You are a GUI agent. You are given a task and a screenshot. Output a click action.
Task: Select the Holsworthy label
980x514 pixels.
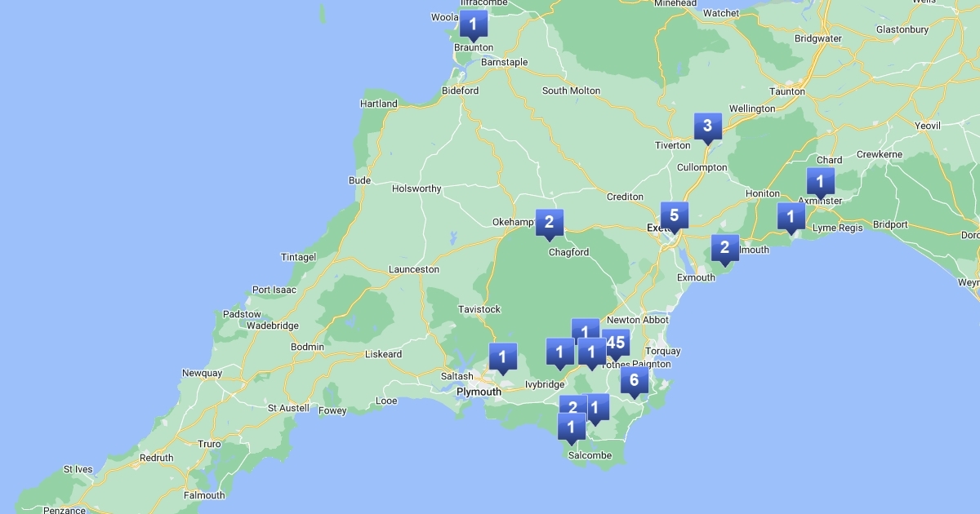pyautogui.click(x=416, y=188)
